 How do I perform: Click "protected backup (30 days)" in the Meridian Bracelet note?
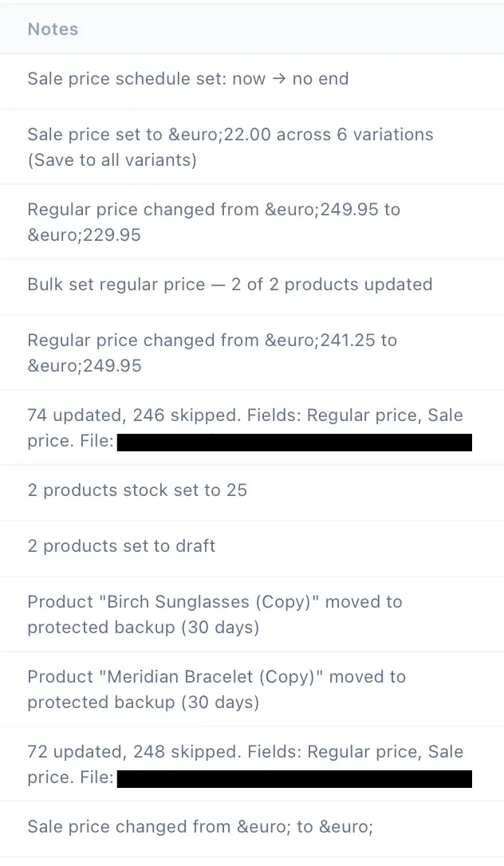click(144, 703)
